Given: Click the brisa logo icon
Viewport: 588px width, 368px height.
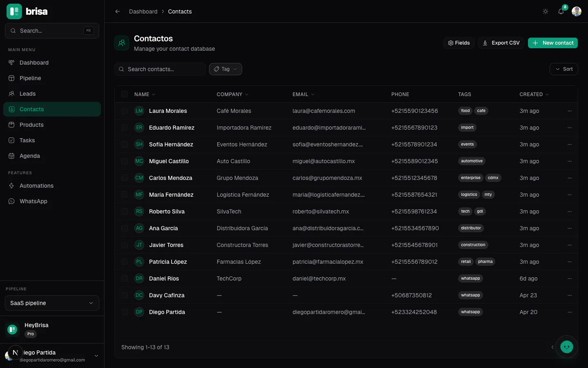Looking at the screenshot, I should point(14,11).
